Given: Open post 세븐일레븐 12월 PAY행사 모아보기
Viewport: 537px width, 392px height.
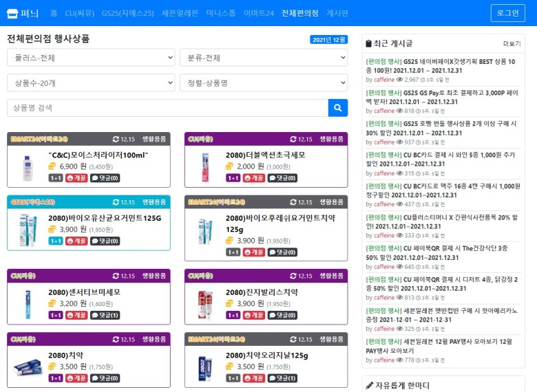Looking at the screenshot, I should [x=439, y=346].
